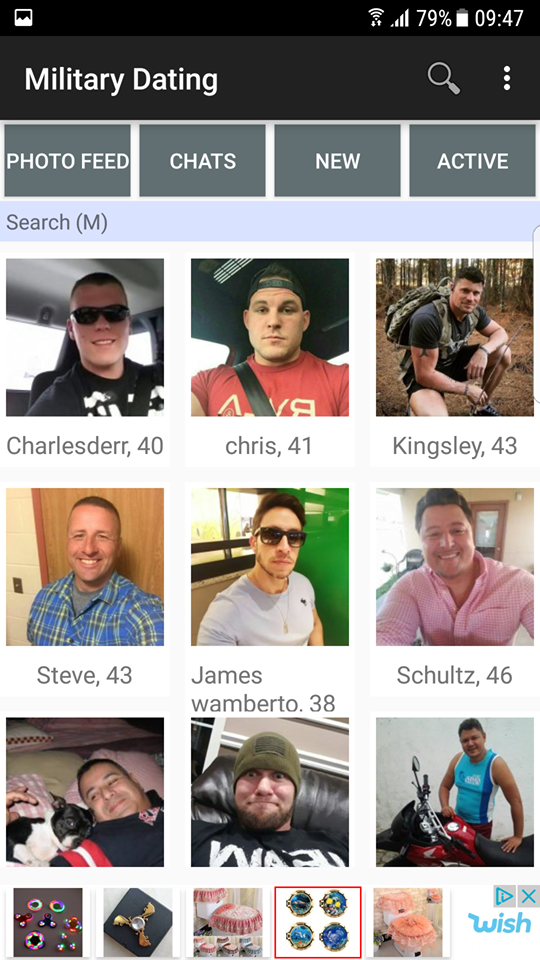Tap the Wish logo in ad
The image size is (540, 960).
coord(500,923)
